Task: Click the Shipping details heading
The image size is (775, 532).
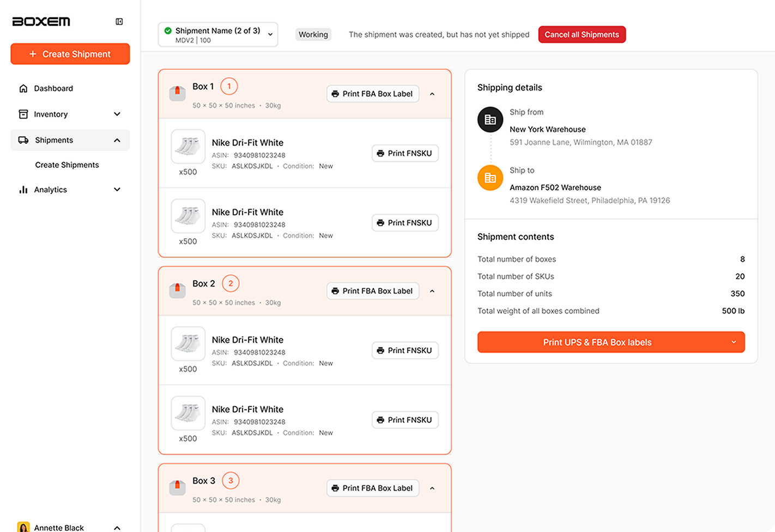Action: 510,87
